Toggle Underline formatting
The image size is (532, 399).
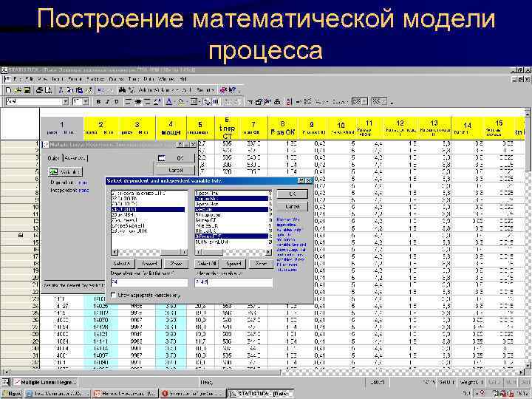pos(117,101)
